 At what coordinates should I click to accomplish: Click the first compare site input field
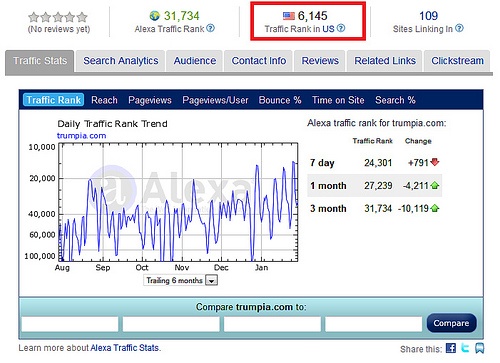click(70, 324)
